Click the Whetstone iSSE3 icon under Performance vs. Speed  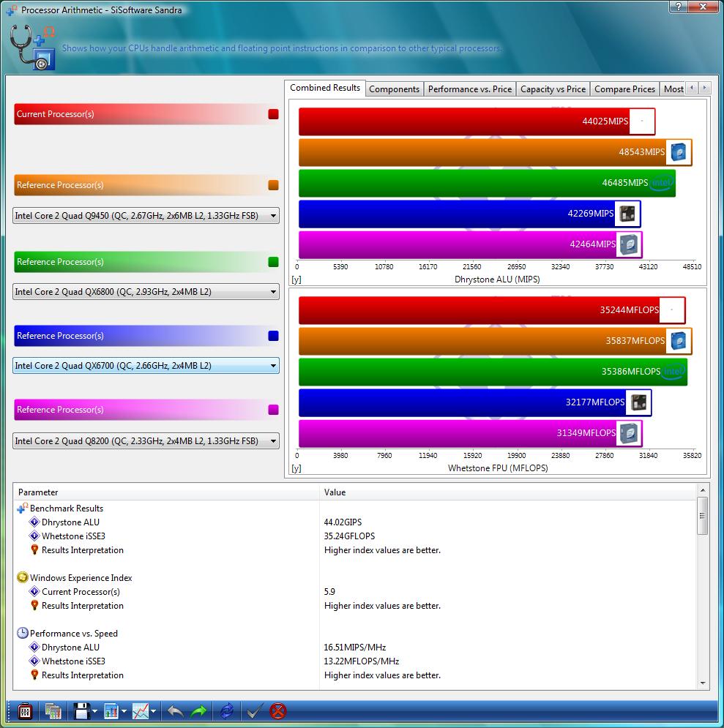[34, 661]
